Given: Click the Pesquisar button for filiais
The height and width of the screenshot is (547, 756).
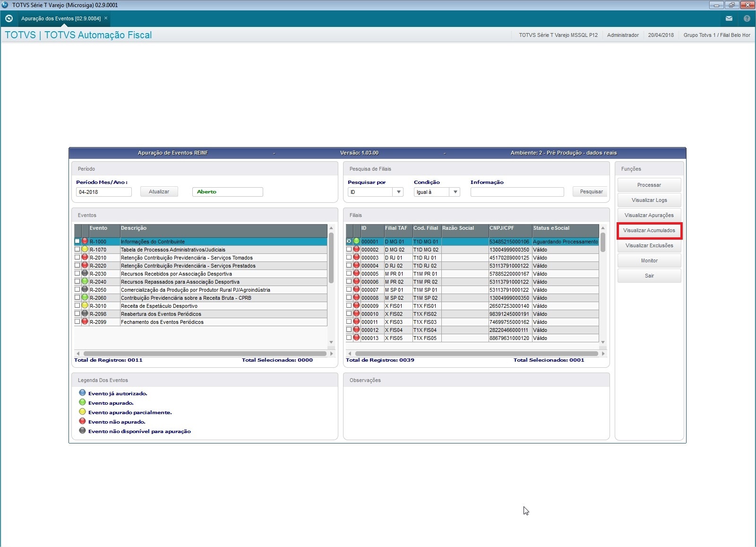Looking at the screenshot, I should tap(591, 191).
